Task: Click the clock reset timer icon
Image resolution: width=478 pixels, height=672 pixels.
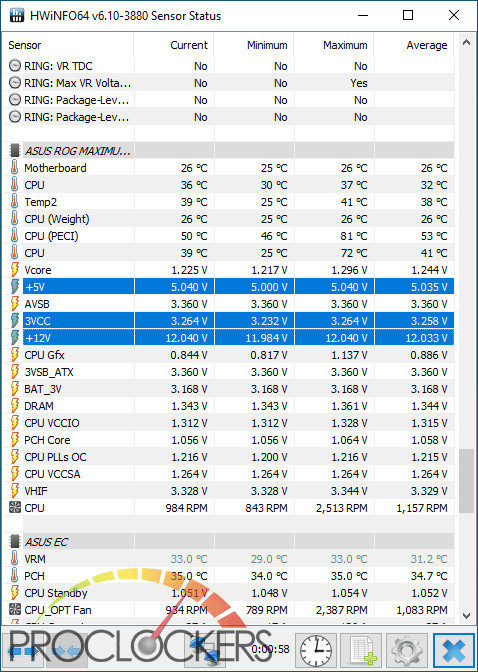Action: tap(316, 650)
